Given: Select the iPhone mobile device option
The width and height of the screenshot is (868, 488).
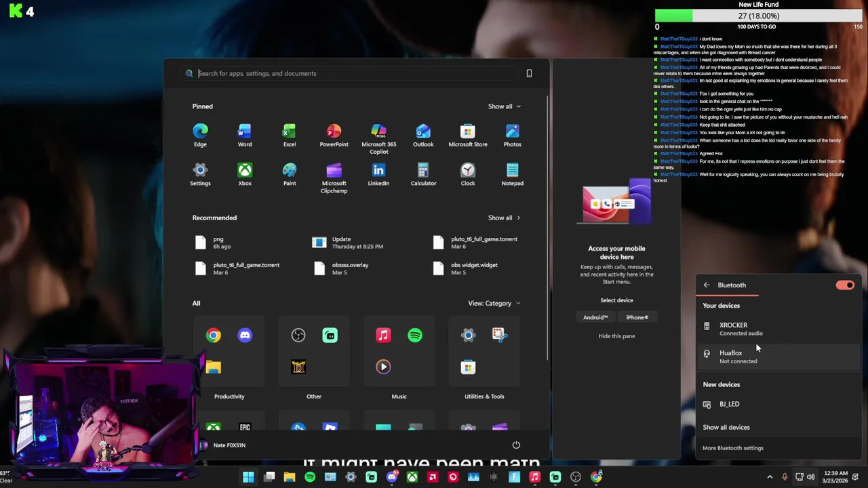Looking at the screenshot, I should [637, 318].
